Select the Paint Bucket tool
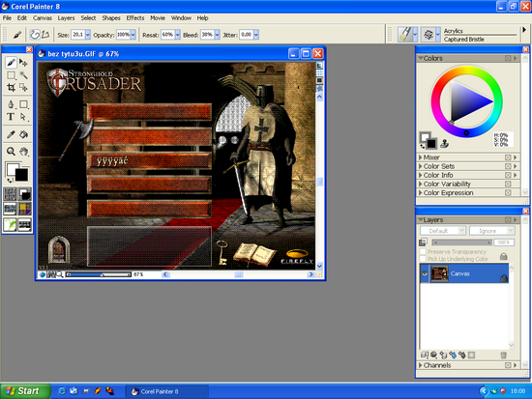 [x=23, y=134]
